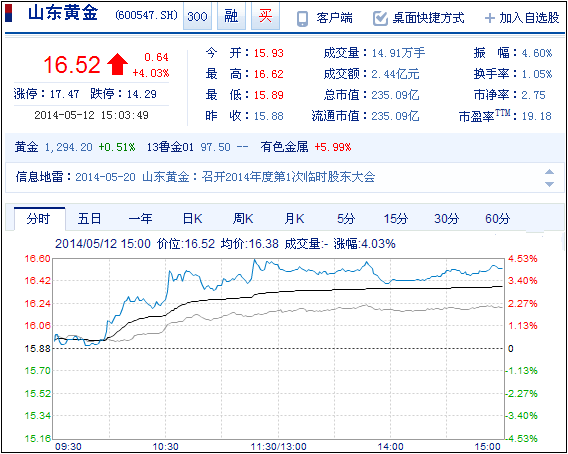
Task: Click the 成交额 value 2.44亿元
Action: click(x=395, y=74)
